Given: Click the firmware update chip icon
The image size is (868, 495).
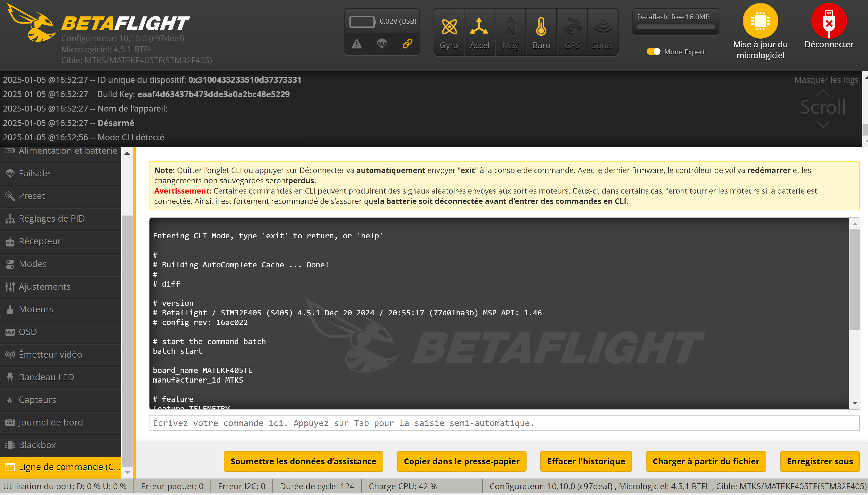Looking at the screenshot, I should 760,21.
